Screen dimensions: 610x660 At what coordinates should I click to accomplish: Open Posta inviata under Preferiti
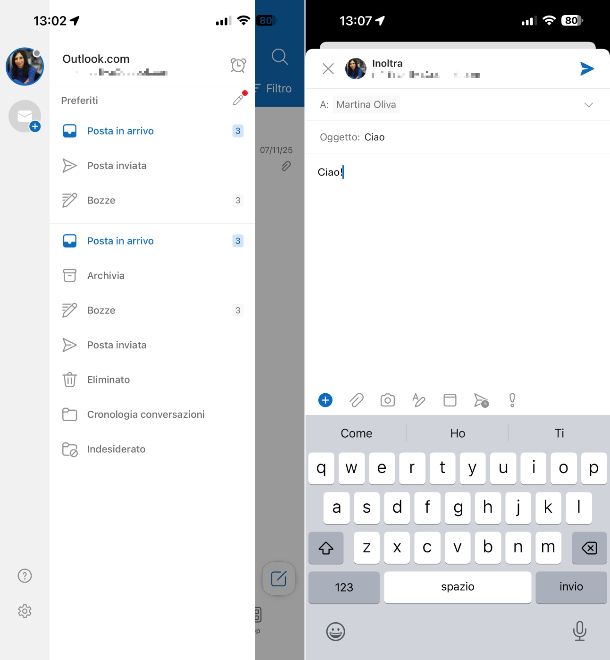152,165
